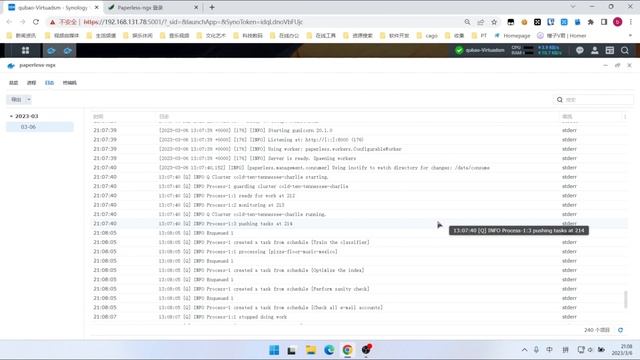Open Microsoft Edge from the taskbar
This screenshot has height=360, width=640.
pos(329,350)
